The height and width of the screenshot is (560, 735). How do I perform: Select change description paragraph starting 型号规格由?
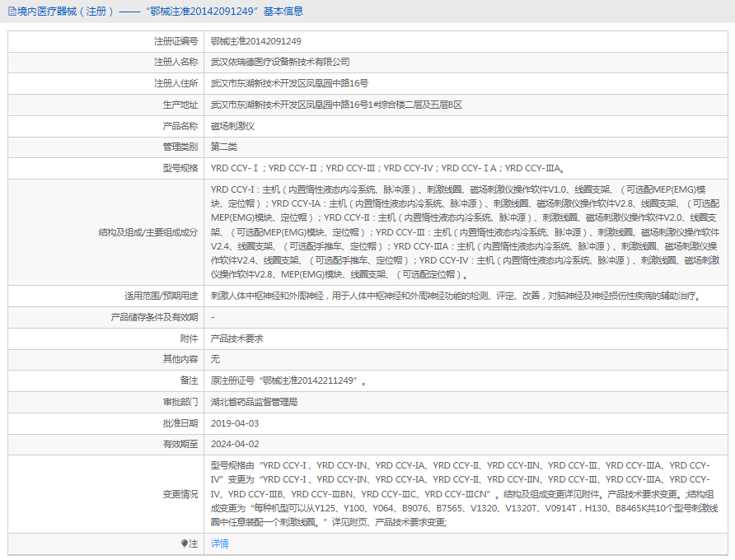464,494
